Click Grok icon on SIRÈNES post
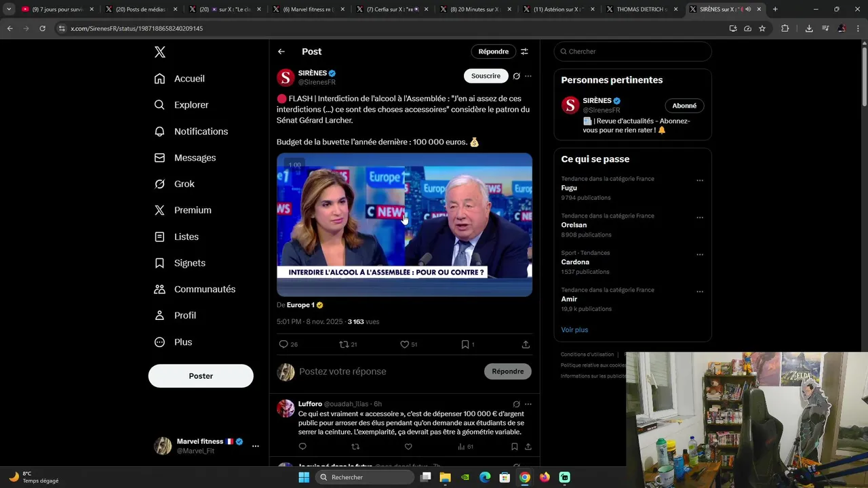868x488 pixels. pos(516,76)
